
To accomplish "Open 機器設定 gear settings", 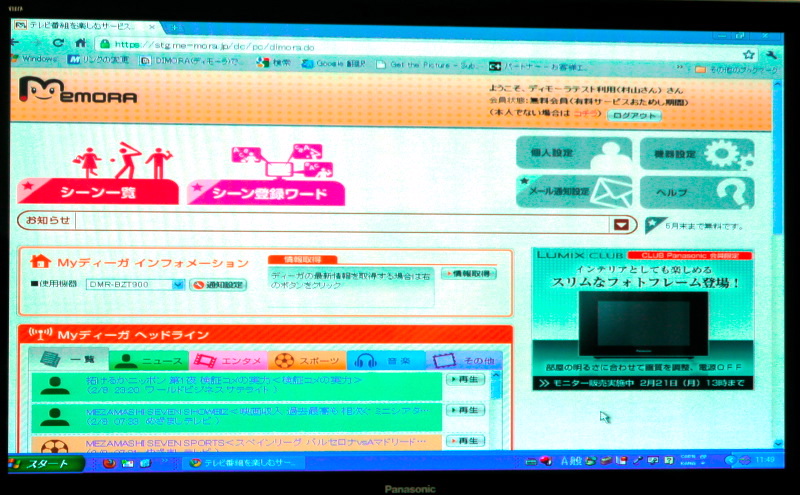I will [x=697, y=154].
